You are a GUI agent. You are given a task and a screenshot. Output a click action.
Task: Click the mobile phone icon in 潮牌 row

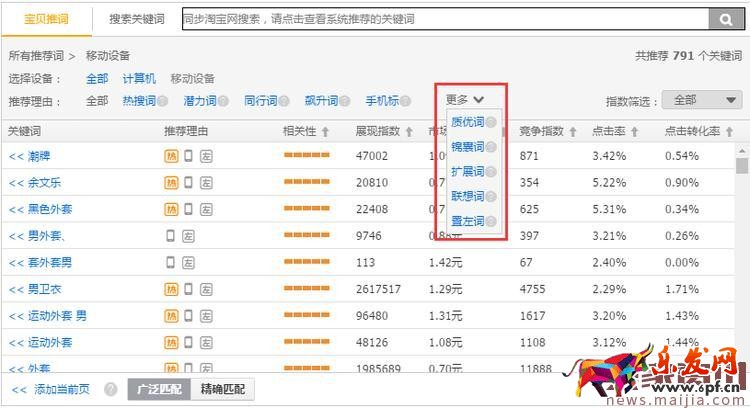coord(188,155)
